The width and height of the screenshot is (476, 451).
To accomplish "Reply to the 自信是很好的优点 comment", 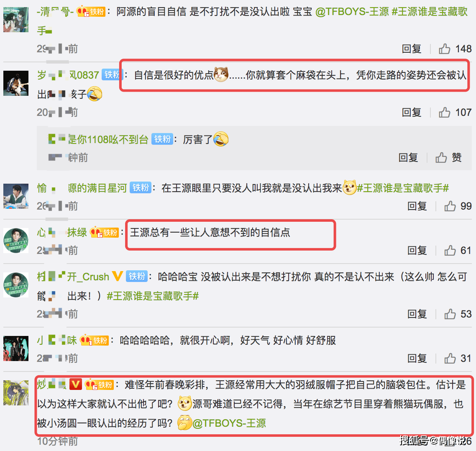I will (411, 113).
